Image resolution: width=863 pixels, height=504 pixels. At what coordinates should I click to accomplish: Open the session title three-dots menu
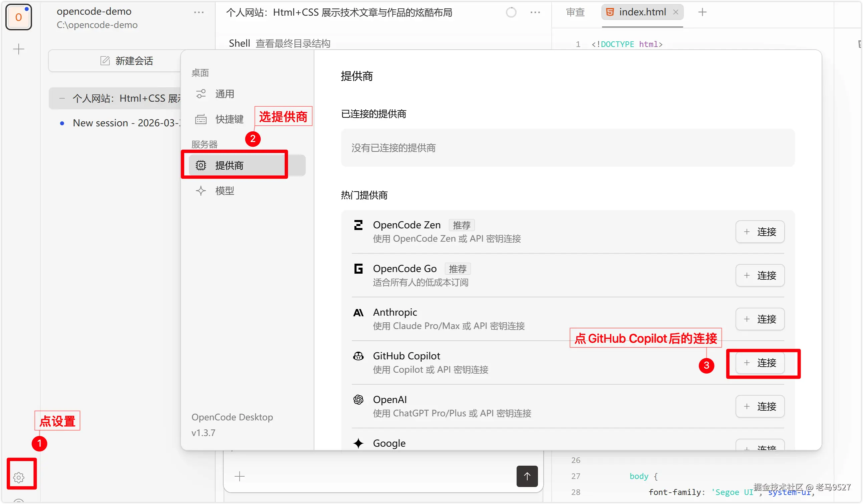[x=535, y=13]
